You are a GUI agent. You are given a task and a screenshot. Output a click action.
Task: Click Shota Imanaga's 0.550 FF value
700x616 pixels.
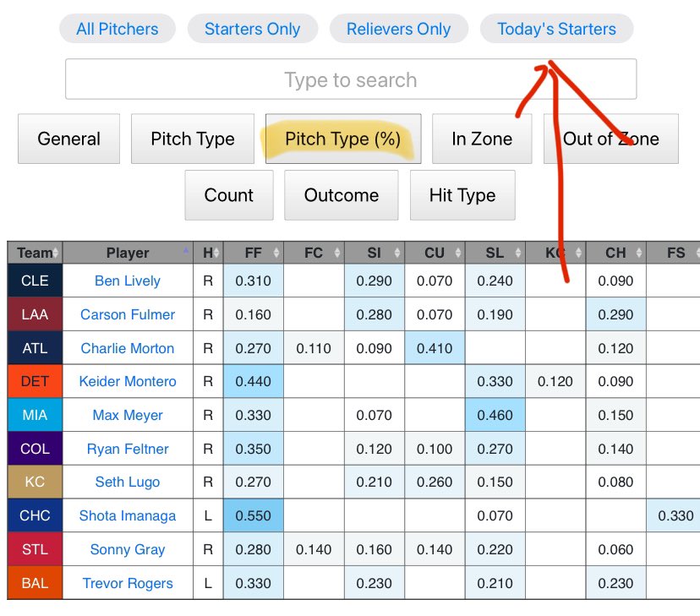(253, 515)
